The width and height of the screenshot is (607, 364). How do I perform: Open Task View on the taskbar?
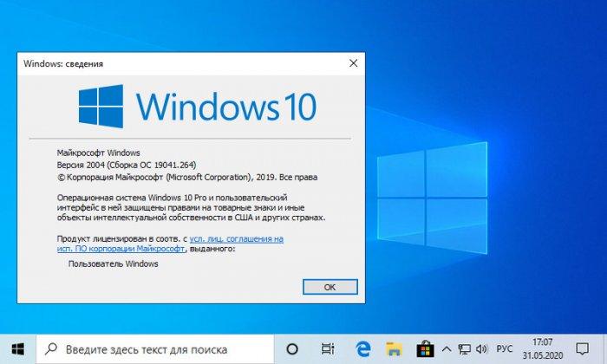click(328, 349)
